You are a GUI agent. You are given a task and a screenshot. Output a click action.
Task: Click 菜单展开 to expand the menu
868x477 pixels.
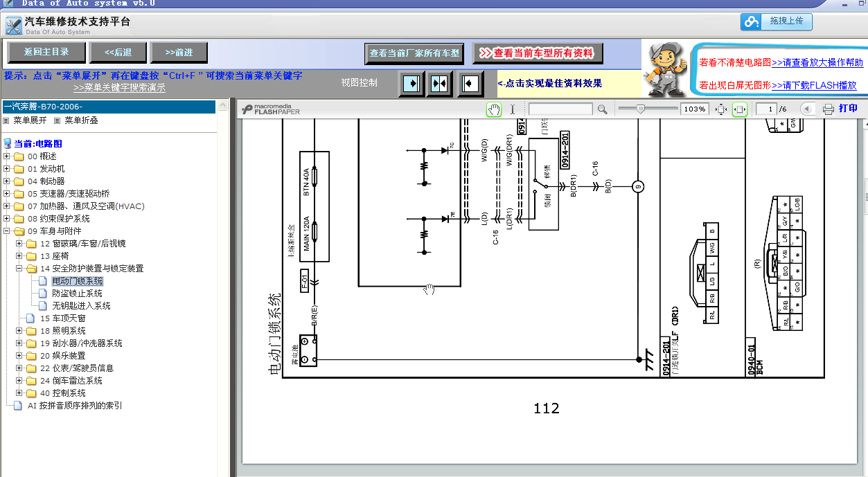coord(30,120)
